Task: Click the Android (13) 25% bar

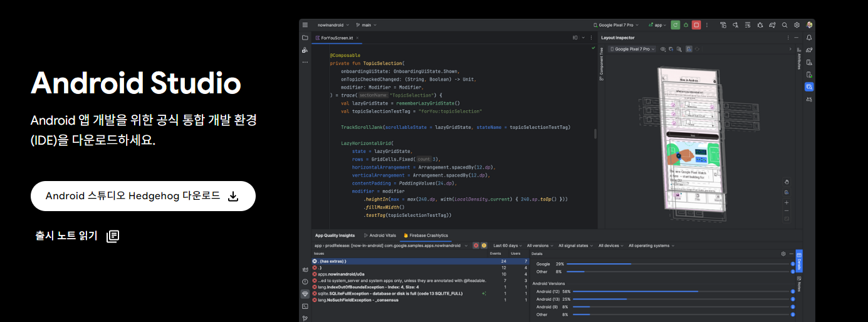Action: coord(682,299)
